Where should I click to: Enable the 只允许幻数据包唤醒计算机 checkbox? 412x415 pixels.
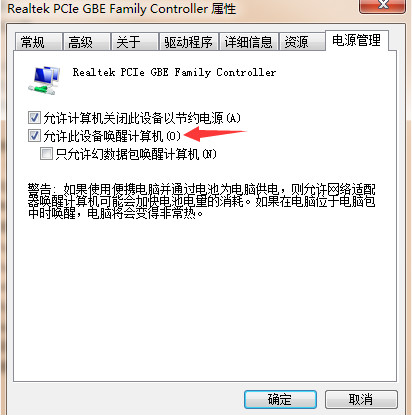[x=46, y=154]
